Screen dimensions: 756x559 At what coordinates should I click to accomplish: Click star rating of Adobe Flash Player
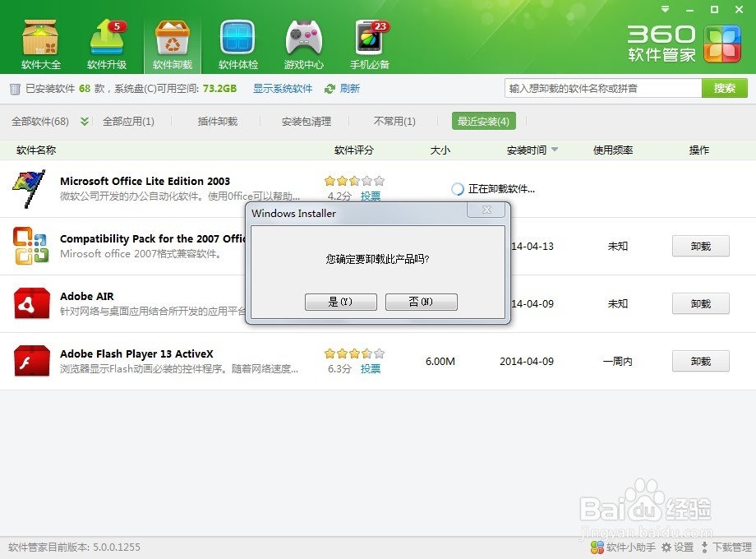(x=354, y=353)
